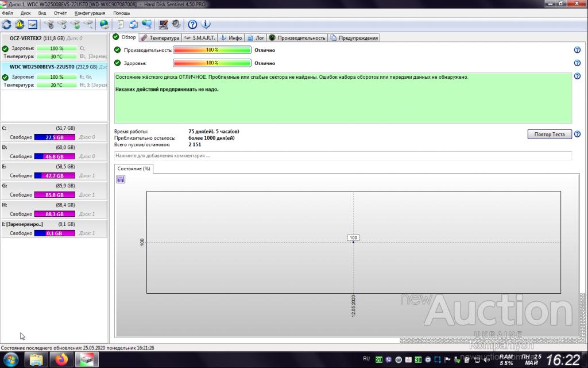Viewport: 588px width, 368px height.
Task: Click the networked monitors toolbar icon
Action: [146, 24]
